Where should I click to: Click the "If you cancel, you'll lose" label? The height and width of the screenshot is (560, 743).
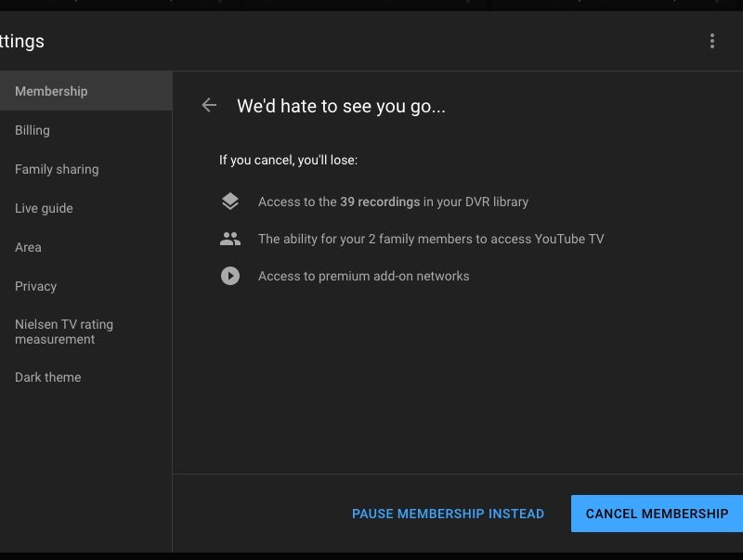click(288, 160)
